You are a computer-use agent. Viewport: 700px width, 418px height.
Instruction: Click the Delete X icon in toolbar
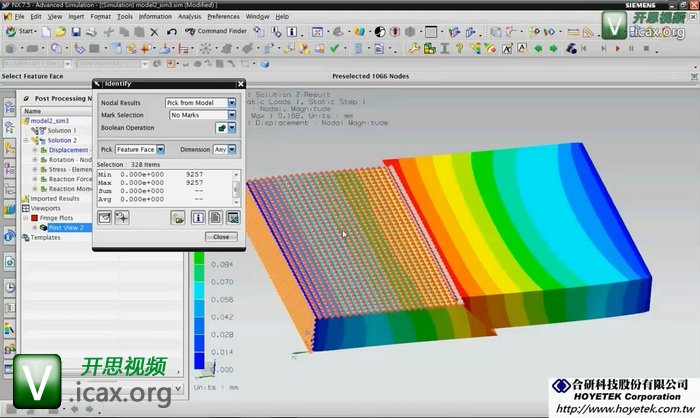point(155,32)
